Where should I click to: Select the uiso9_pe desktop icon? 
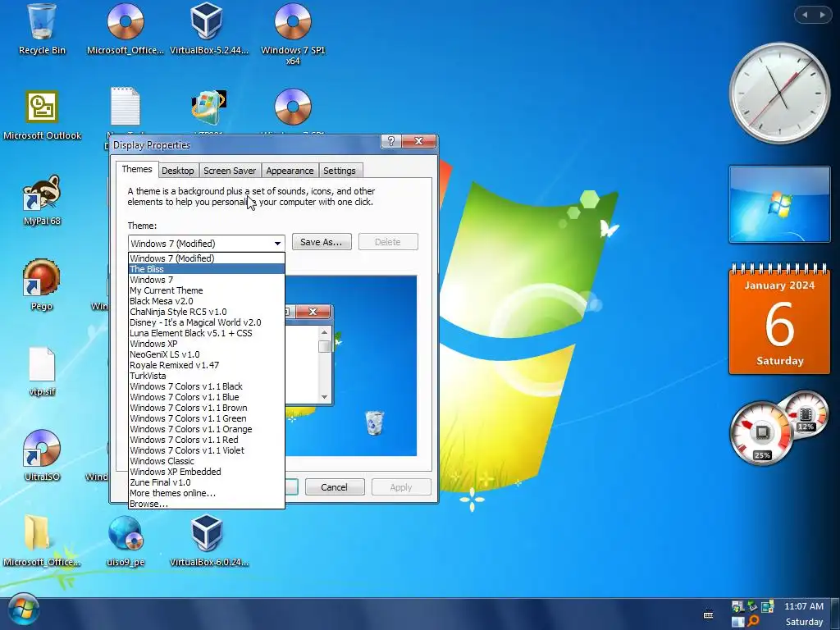126,541
